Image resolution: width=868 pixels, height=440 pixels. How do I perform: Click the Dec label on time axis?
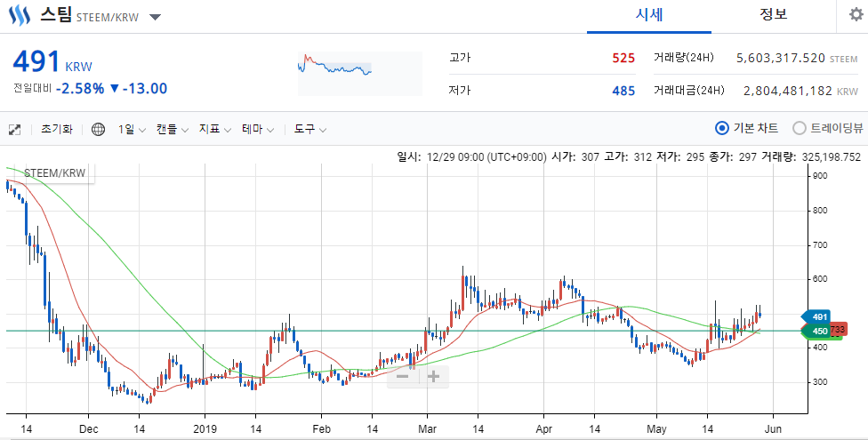[x=88, y=429]
